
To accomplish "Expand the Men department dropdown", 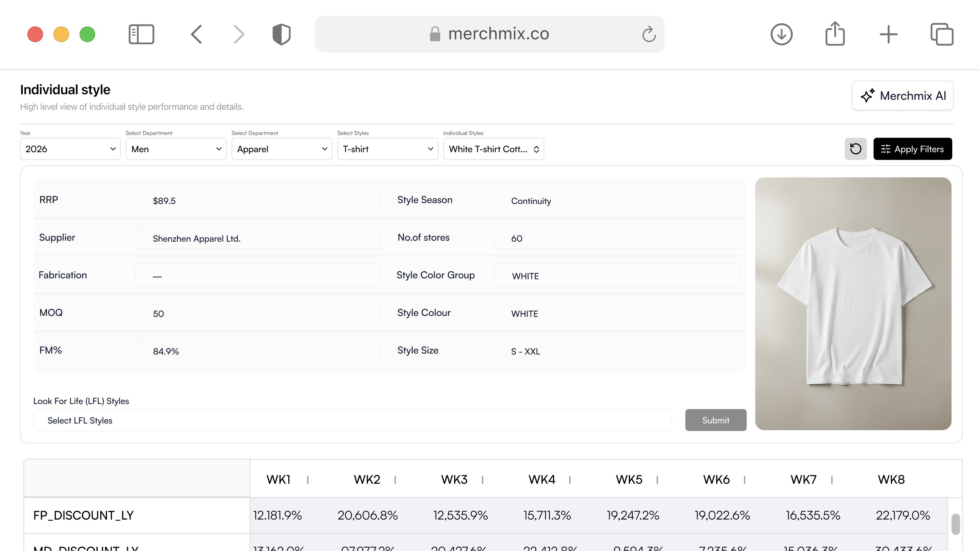I will click(176, 149).
